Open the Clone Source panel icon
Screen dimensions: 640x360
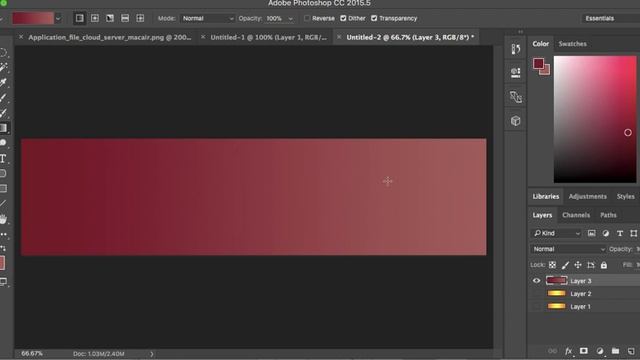point(516,97)
